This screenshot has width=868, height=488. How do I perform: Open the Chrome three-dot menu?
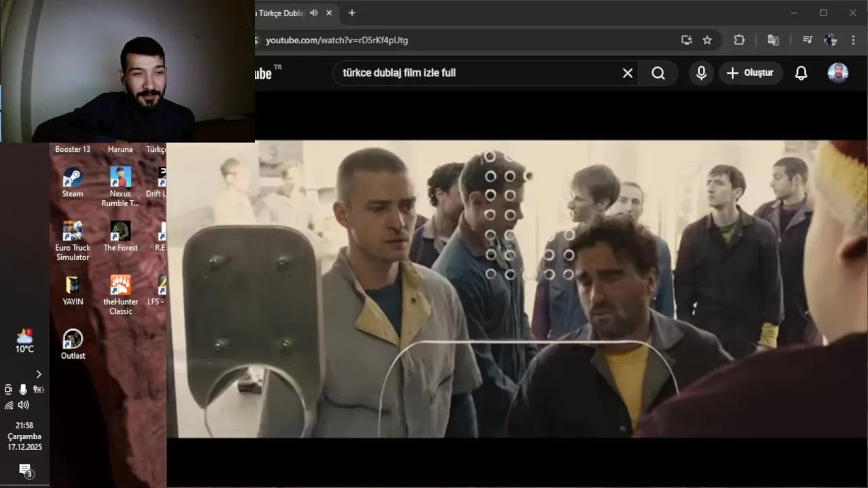coord(854,40)
